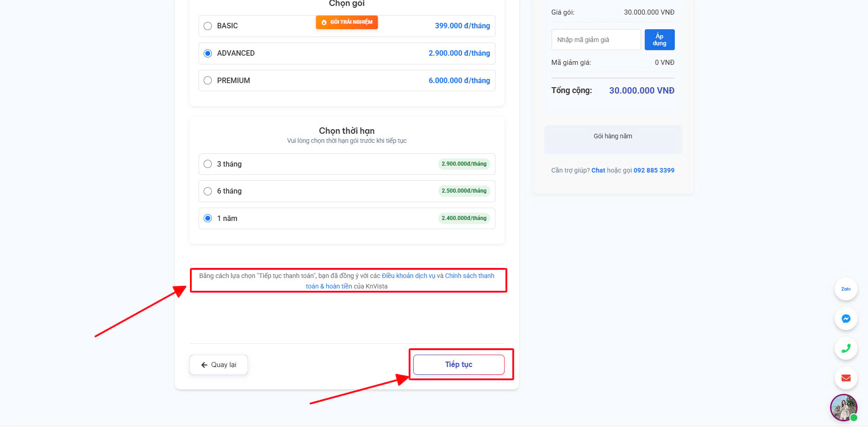Open the Điều khoản dịch vụ link
This screenshot has height=430, width=868.
coord(408,276)
